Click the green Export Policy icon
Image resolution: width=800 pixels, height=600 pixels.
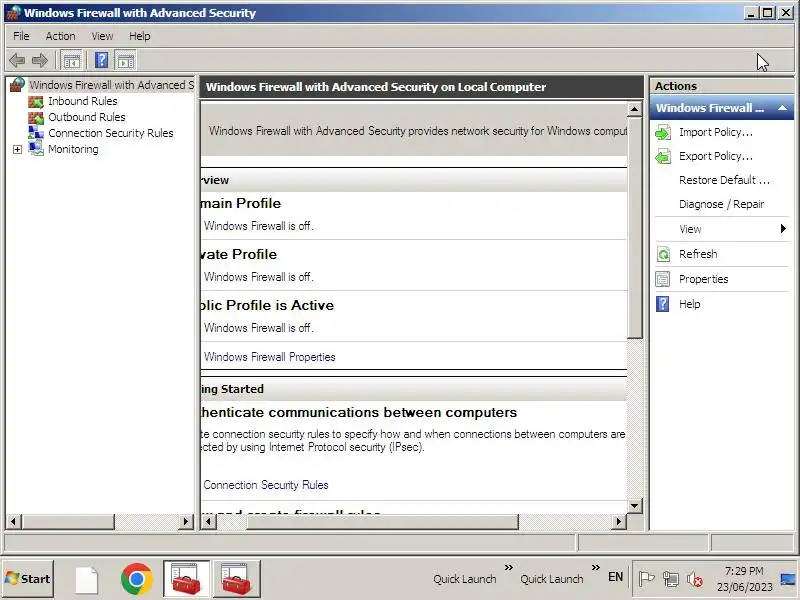[x=663, y=157]
